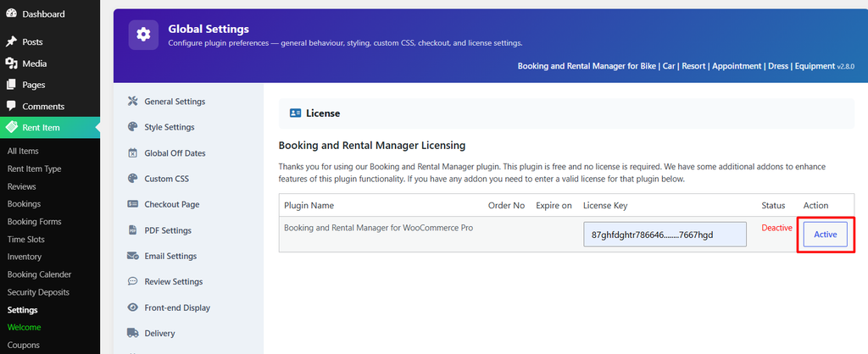This screenshot has height=354, width=868.
Task: Click the Media library icon
Action: (x=11, y=63)
